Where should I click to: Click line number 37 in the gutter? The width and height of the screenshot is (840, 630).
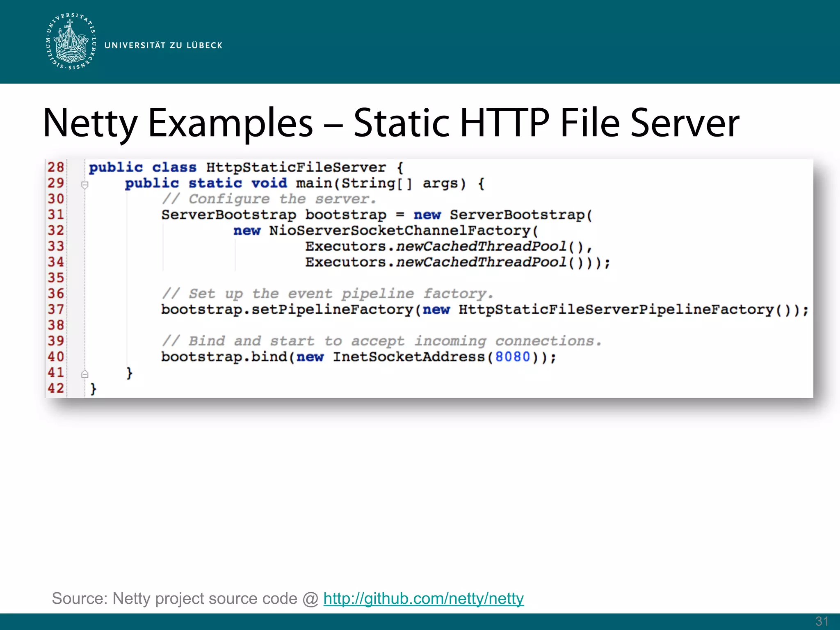point(56,309)
